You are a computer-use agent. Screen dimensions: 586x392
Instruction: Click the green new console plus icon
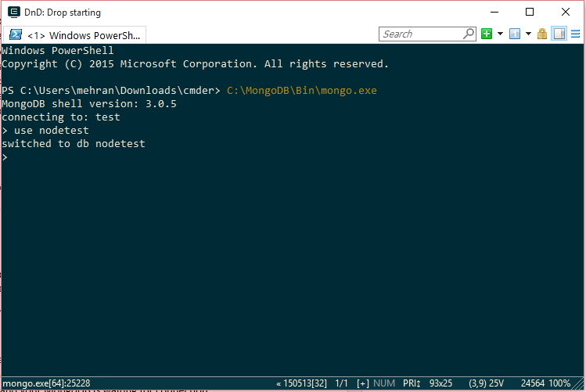[x=487, y=34]
